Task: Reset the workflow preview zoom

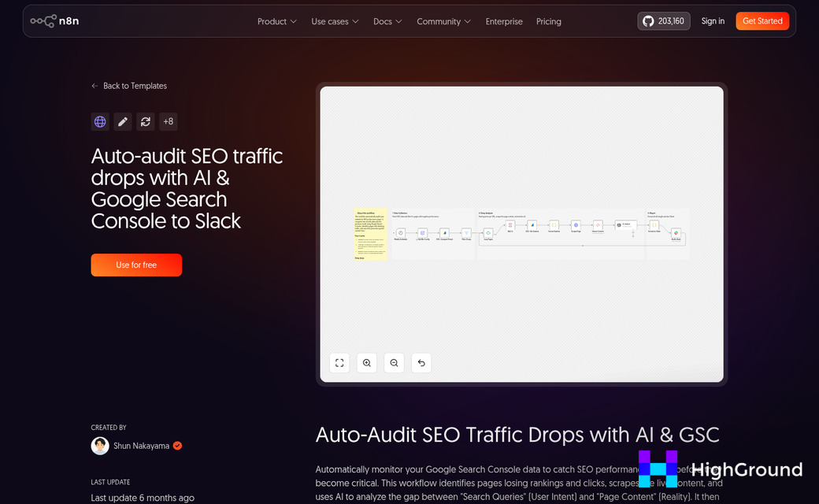Action: [x=421, y=363]
